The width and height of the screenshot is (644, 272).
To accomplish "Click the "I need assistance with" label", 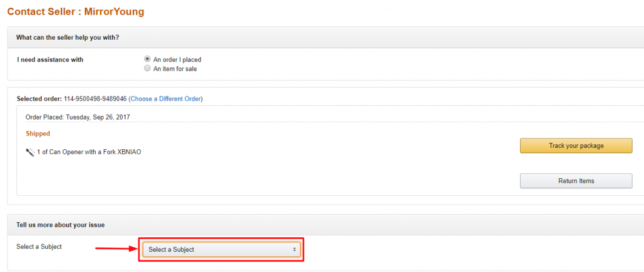I will tap(50, 60).
